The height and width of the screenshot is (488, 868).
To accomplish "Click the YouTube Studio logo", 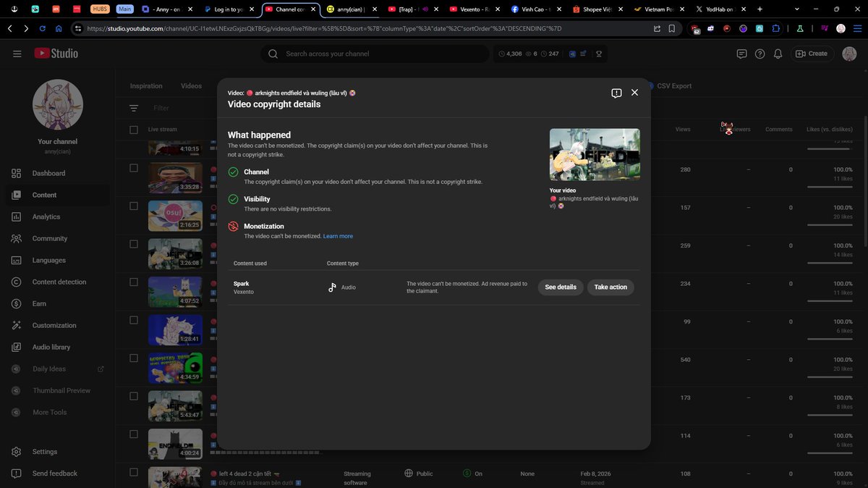I will click(x=56, y=54).
